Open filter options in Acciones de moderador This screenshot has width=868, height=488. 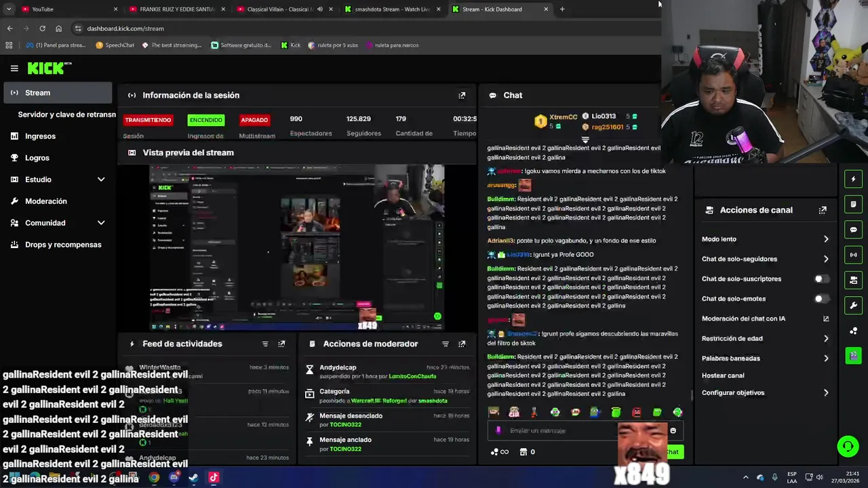446,344
